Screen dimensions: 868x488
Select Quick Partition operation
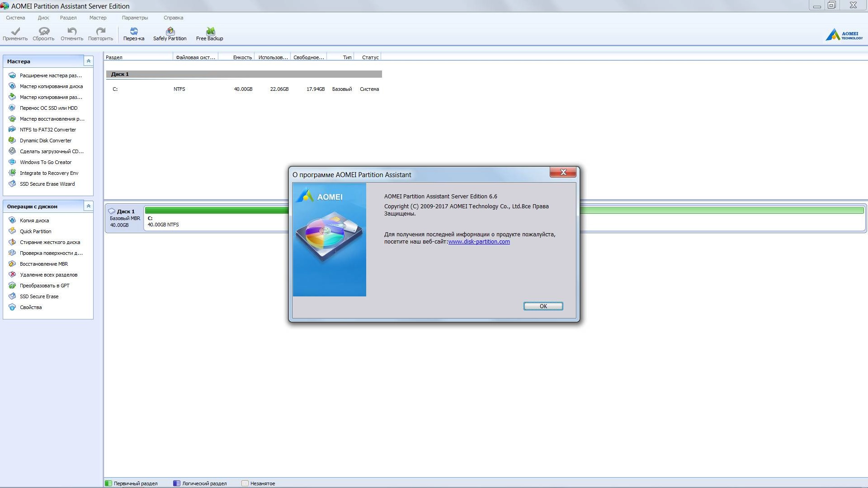coord(30,231)
